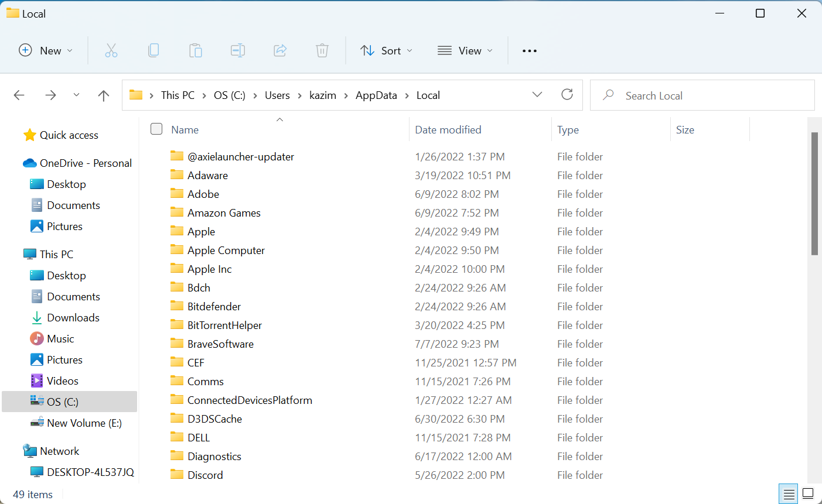This screenshot has height=504, width=822.
Task: Click the Delete trash can icon
Action: pos(322,51)
